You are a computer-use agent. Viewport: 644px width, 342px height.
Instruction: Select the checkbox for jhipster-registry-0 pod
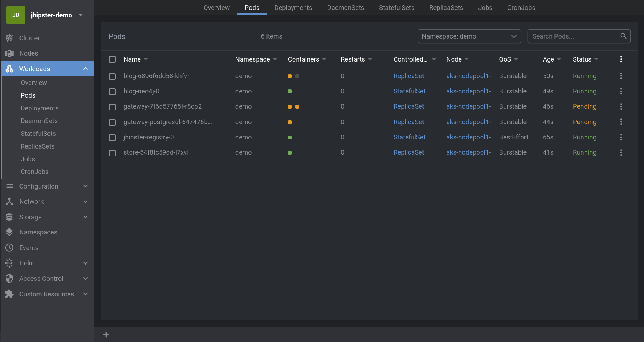coord(113,138)
